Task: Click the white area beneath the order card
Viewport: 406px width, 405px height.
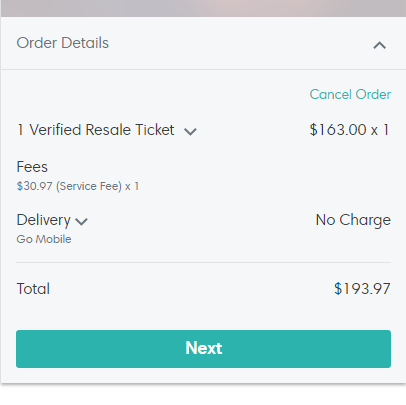Action: click(x=203, y=395)
